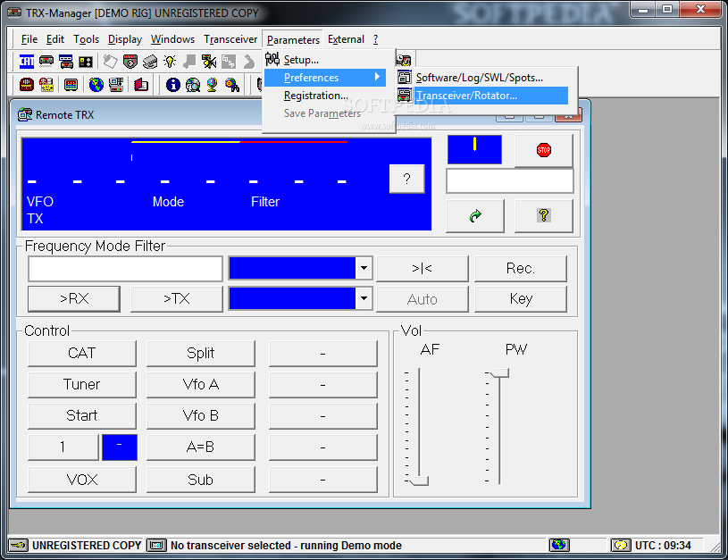Toggle the Sub receiver button
The height and width of the screenshot is (560, 728).
coord(201,480)
